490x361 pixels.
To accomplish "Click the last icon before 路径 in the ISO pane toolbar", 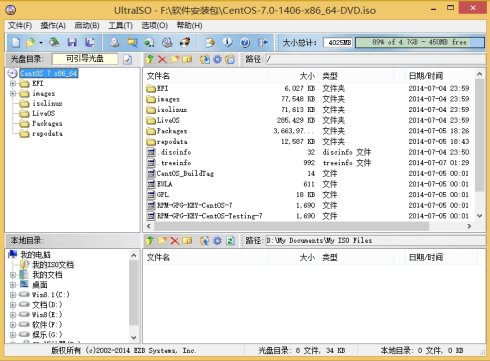I will tap(230, 59).
